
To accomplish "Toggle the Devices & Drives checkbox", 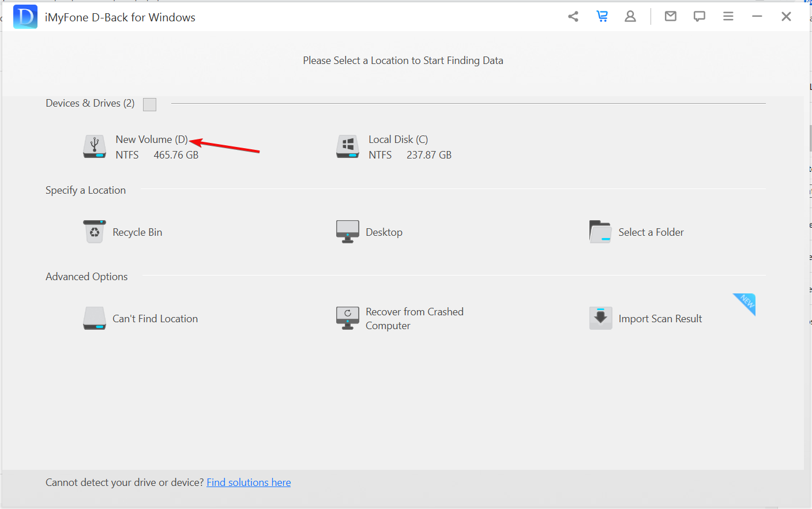I will [x=149, y=104].
